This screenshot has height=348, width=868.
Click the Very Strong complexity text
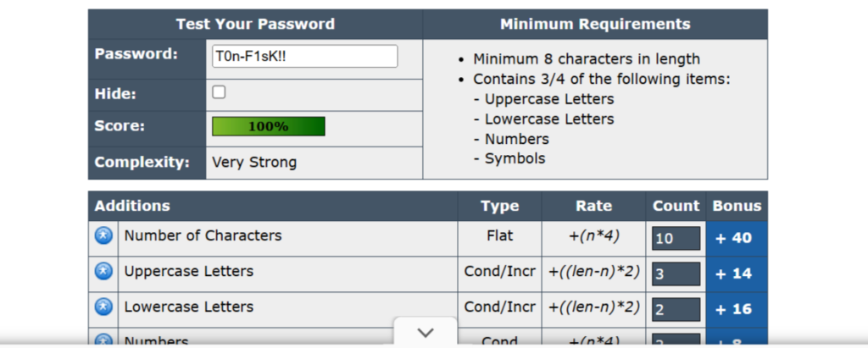tap(254, 162)
